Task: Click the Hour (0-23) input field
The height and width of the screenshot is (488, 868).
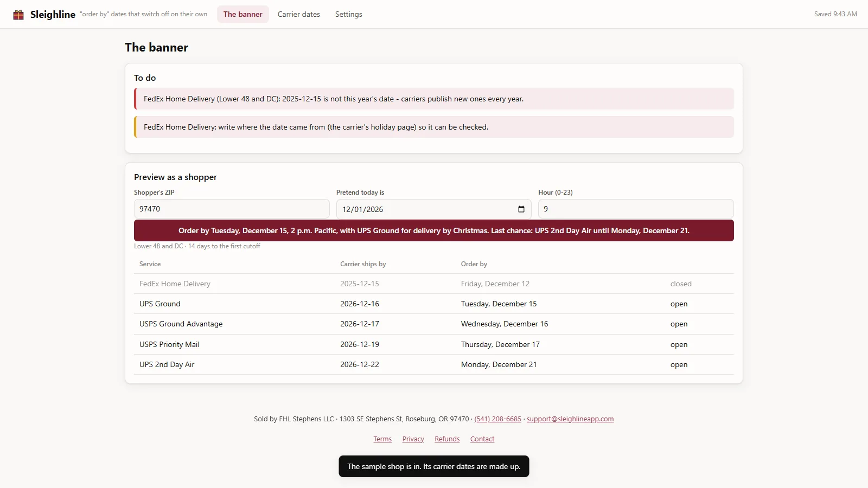Action: pos(636,209)
